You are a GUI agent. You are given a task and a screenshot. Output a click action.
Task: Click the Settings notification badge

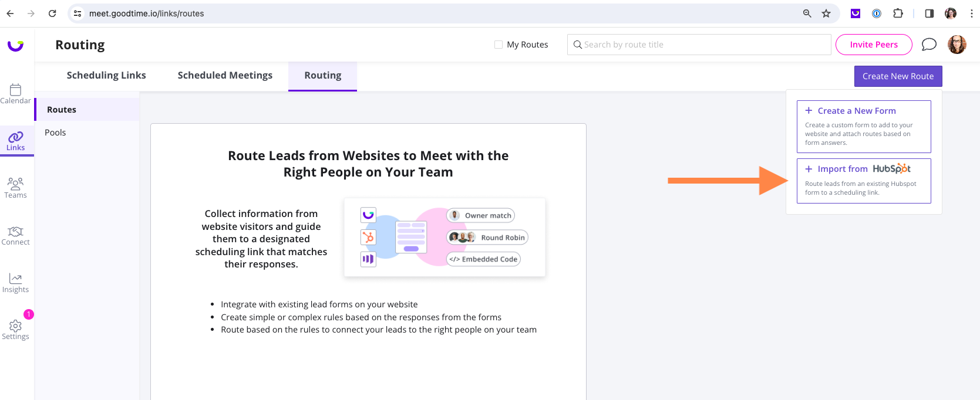29,314
